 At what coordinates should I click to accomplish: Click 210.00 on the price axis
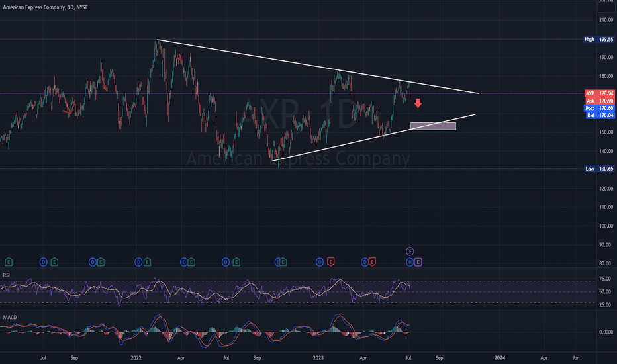click(606, 20)
